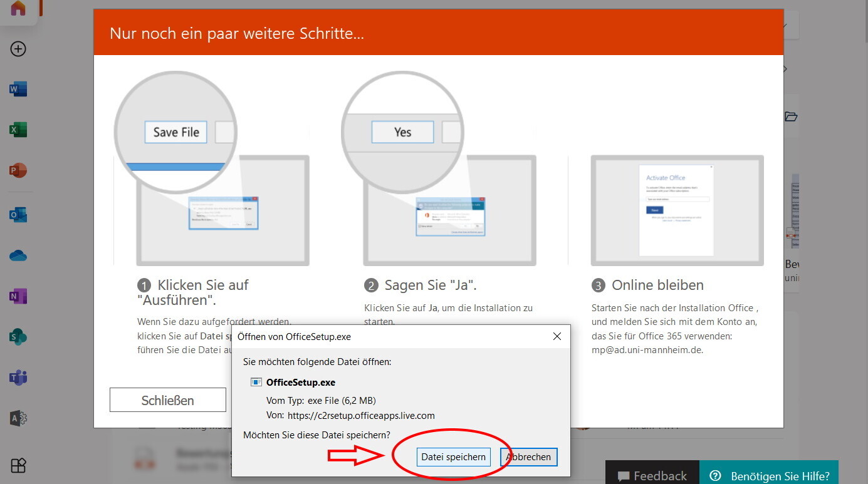Click the exe File (6,2 MB) type text

click(342, 400)
